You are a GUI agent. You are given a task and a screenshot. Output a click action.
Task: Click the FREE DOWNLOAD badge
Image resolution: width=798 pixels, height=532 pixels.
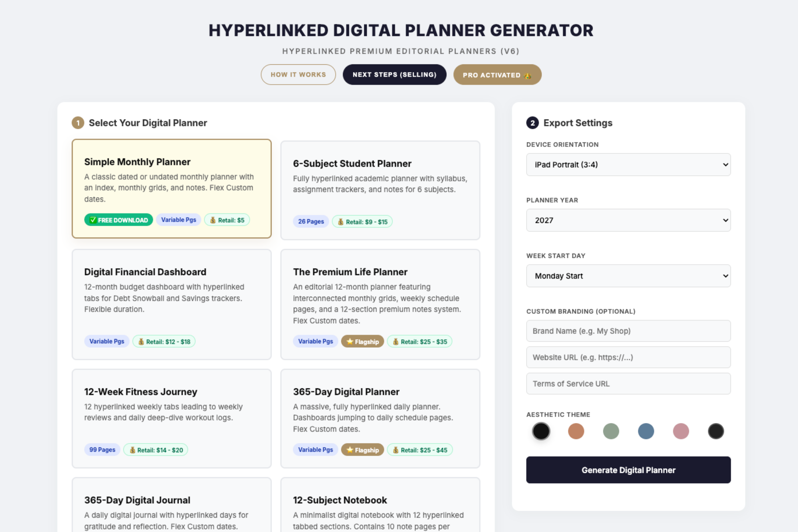tap(118, 220)
